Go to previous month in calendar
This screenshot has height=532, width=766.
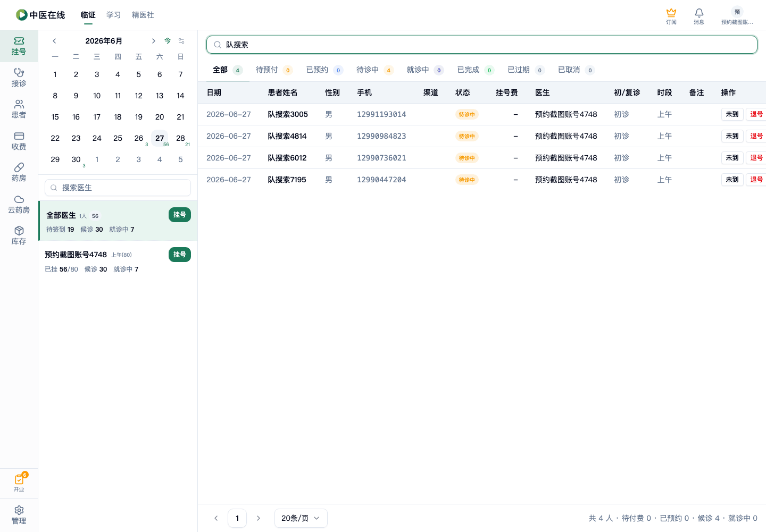click(54, 41)
